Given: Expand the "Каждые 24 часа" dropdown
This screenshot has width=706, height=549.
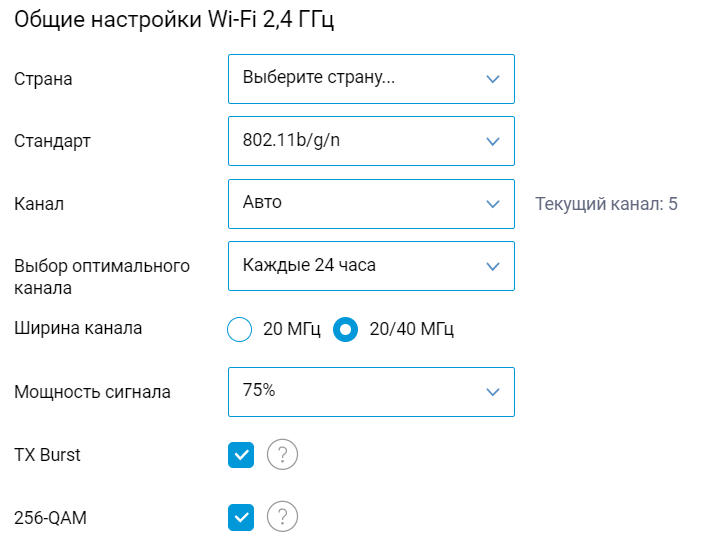Looking at the screenshot, I should tap(371, 266).
